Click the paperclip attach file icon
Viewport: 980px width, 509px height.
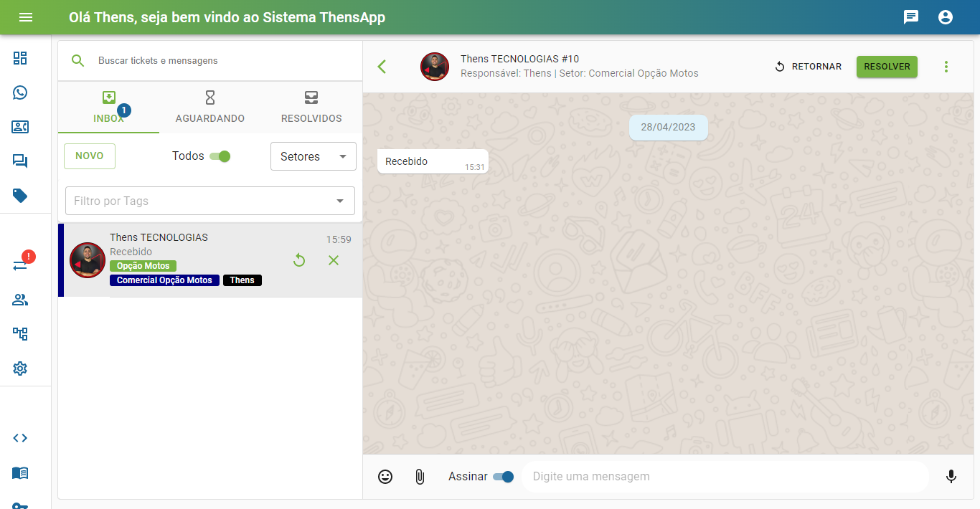tap(420, 477)
